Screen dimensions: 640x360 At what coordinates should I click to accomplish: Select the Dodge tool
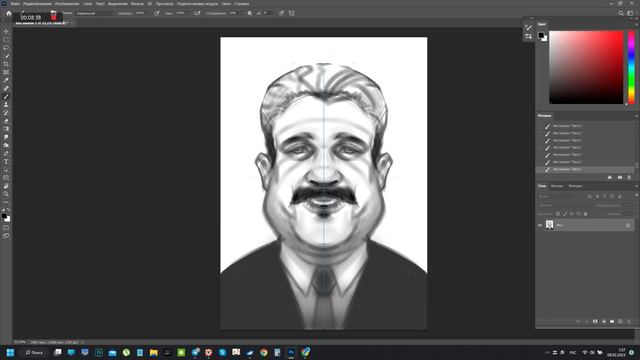[x=6, y=145]
